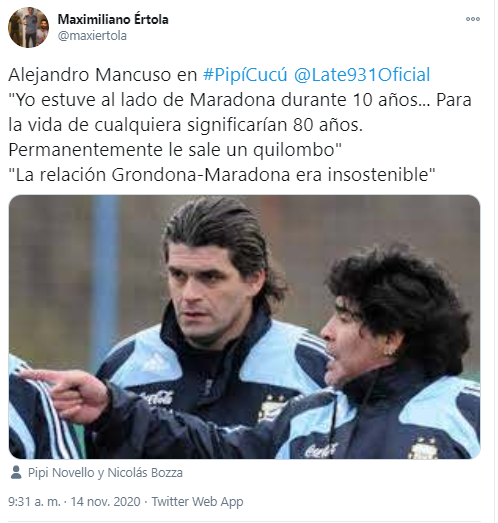The width and height of the screenshot is (498, 523).
Task: Click the 14 nov. 2020 date
Action: tap(105, 502)
